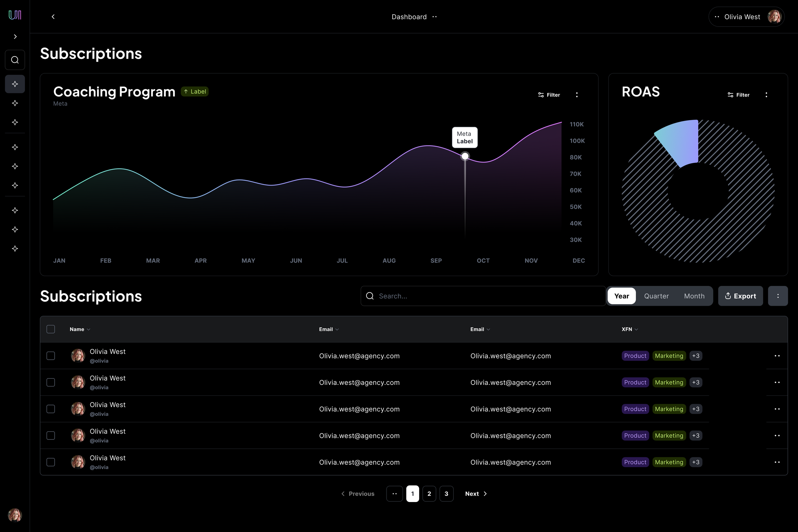Click Next pagination link

point(476,494)
